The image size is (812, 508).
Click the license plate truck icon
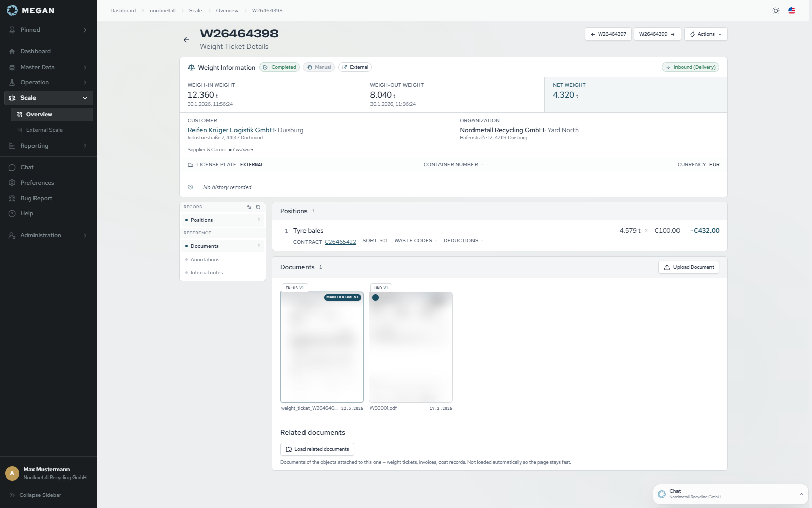pyautogui.click(x=191, y=165)
